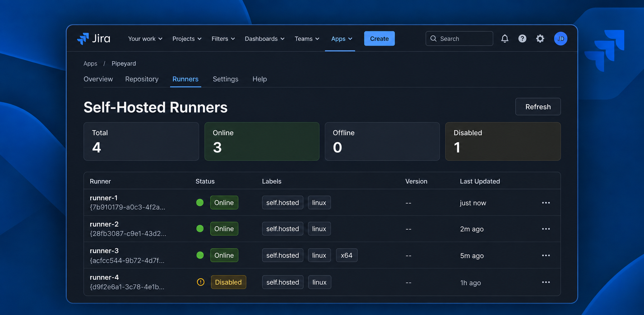This screenshot has width=644, height=315.
Task: Click the green status dot of runner-3
Action: (200, 255)
